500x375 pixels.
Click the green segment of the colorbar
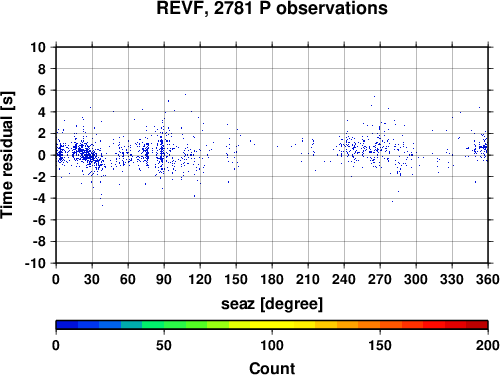click(x=175, y=325)
